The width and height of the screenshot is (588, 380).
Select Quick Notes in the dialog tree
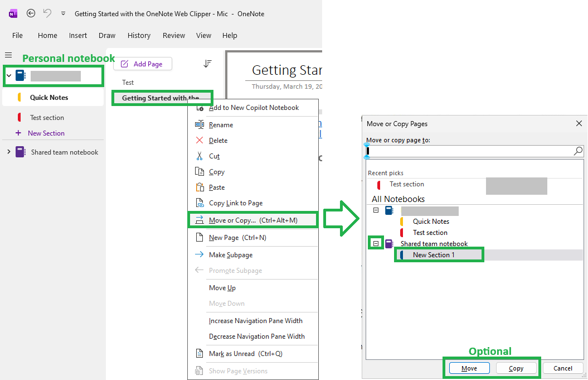point(431,222)
